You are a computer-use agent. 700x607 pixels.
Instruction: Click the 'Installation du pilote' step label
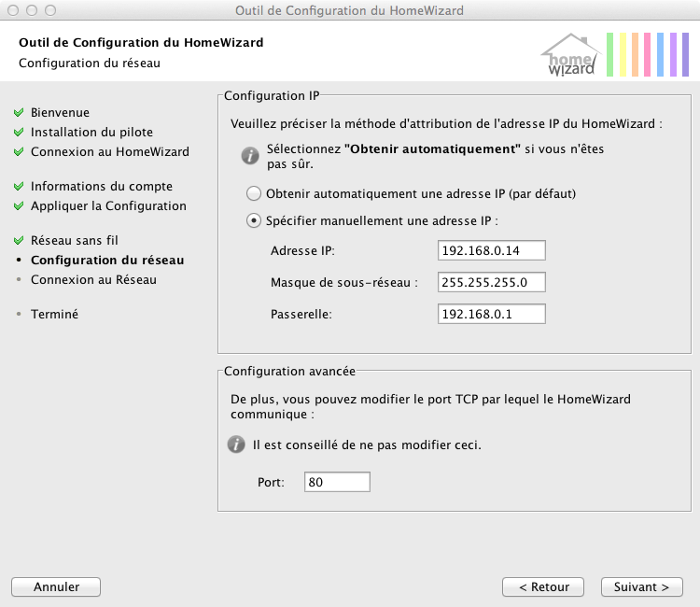[x=91, y=133]
